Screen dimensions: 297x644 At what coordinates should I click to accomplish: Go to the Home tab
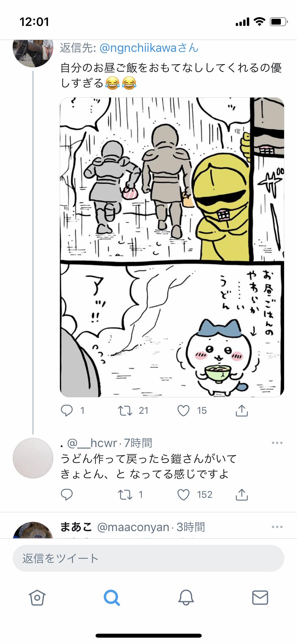37,597
